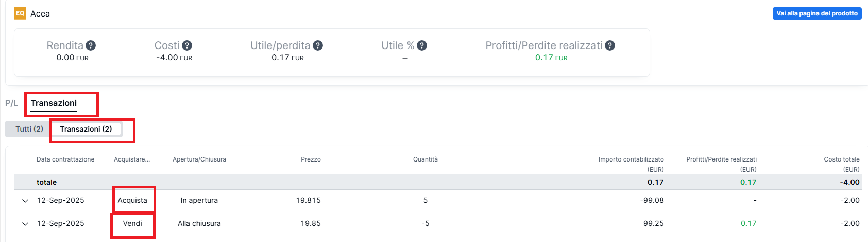
Task: Click the help icon next to Rendita
Action: tap(91, 45)
